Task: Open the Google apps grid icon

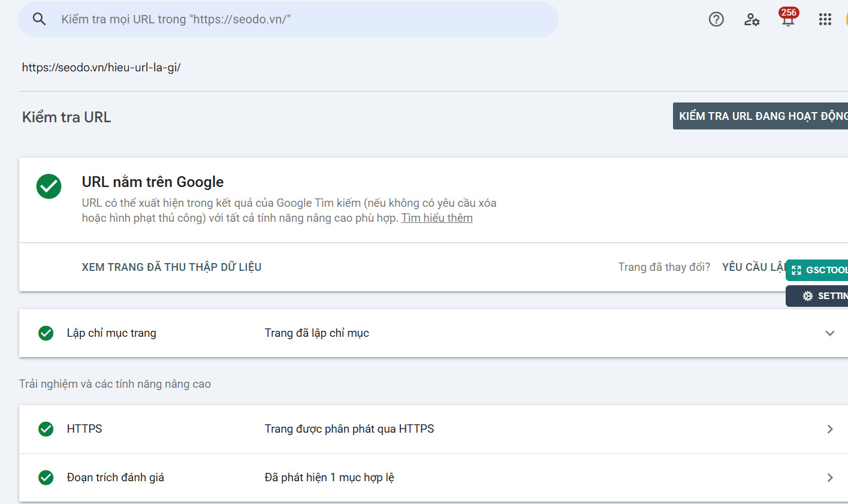Action: point(825,19)
